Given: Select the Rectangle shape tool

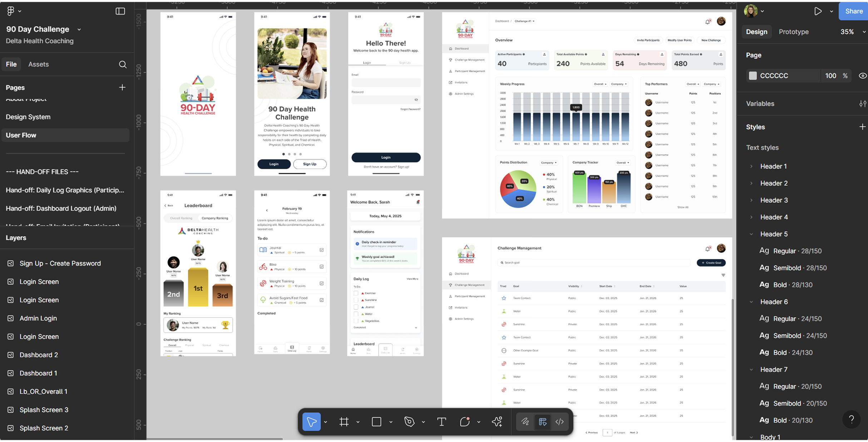Looking at the screenshot, I should [376, 422].
